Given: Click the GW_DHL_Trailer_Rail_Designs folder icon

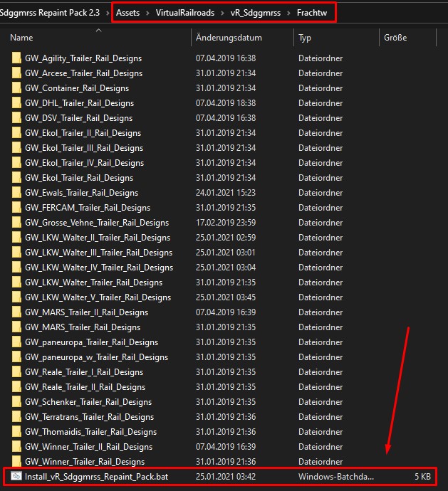Looking at the screenshot, I should [x=16, y=103].
